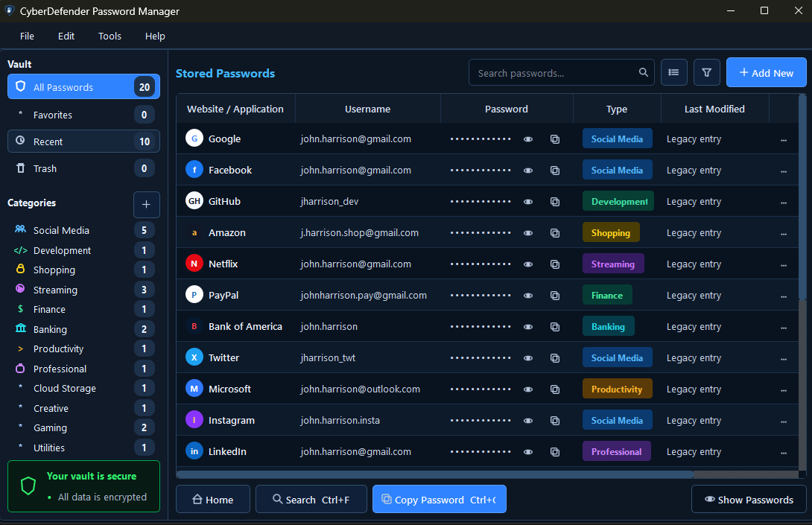Click the Instagram purple avatar icon
The width and height of the screenshot is (812, 525).
[x=194, y=420]
